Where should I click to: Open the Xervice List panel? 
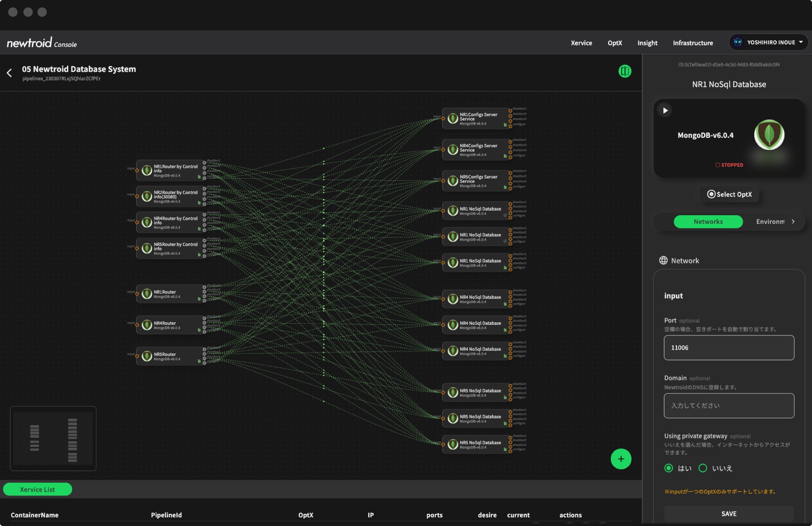(37, 489)
